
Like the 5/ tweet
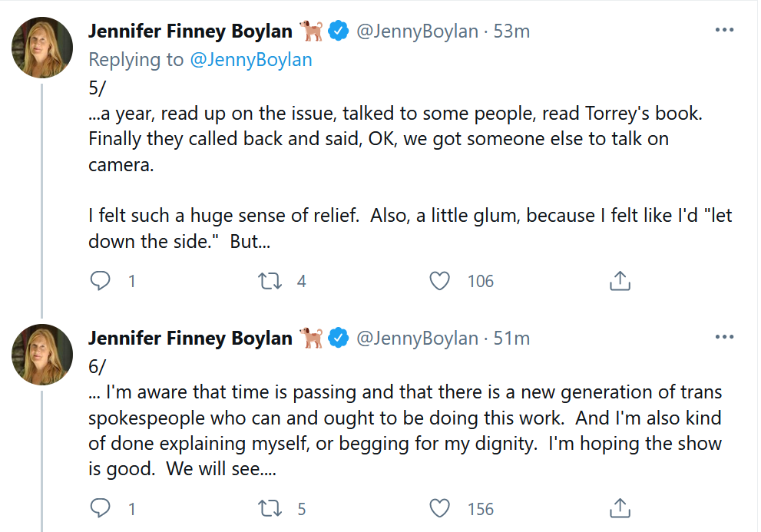[x=439, y=281]
